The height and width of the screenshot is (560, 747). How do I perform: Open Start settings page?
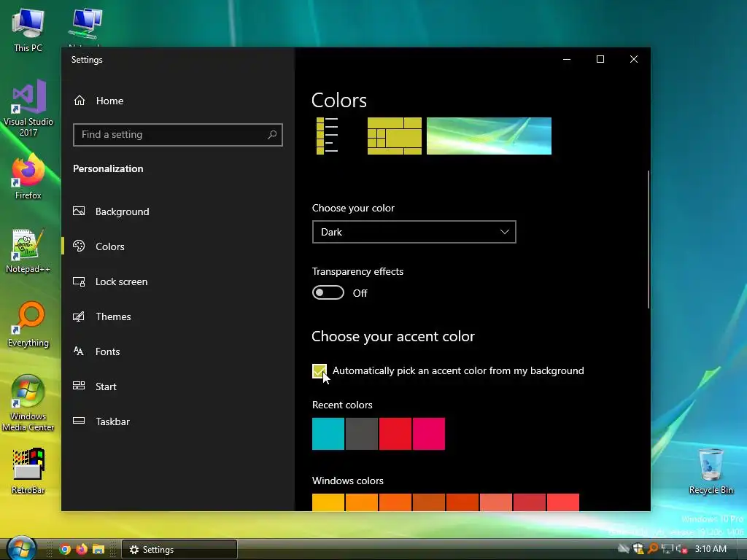[x=95, y=386]
